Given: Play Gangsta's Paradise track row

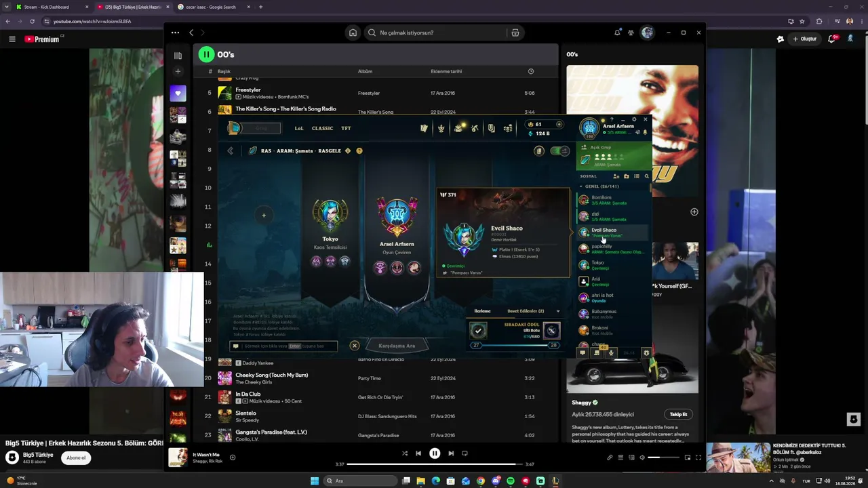Looking at the screenshot, I should pos(376,435).
